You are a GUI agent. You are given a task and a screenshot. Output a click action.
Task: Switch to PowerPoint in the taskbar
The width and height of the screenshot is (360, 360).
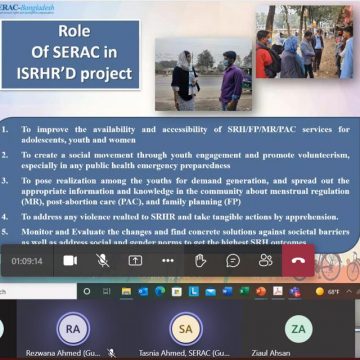pos(261,292)
